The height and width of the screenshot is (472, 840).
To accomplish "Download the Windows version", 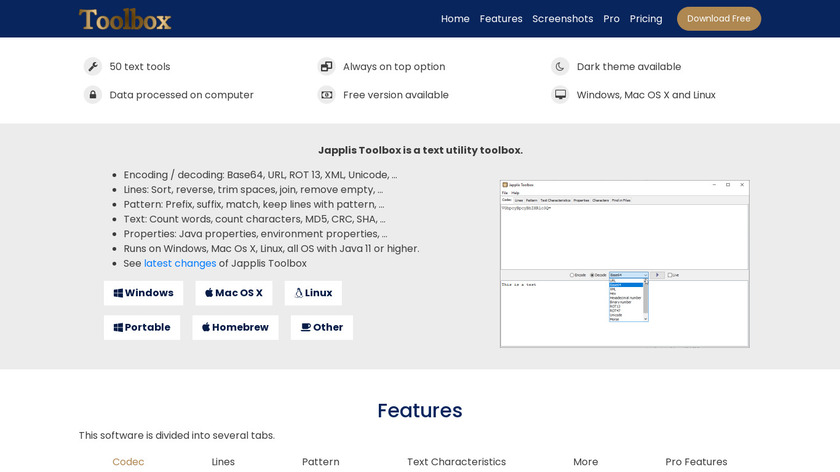I will (143, 293).
